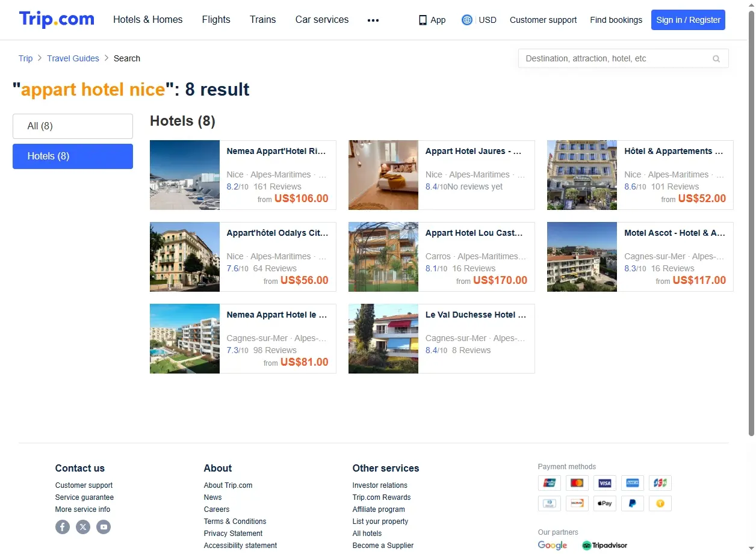Open the X social icon
Image resolution: width=756 pixels, height=554 pixels.
83,527
